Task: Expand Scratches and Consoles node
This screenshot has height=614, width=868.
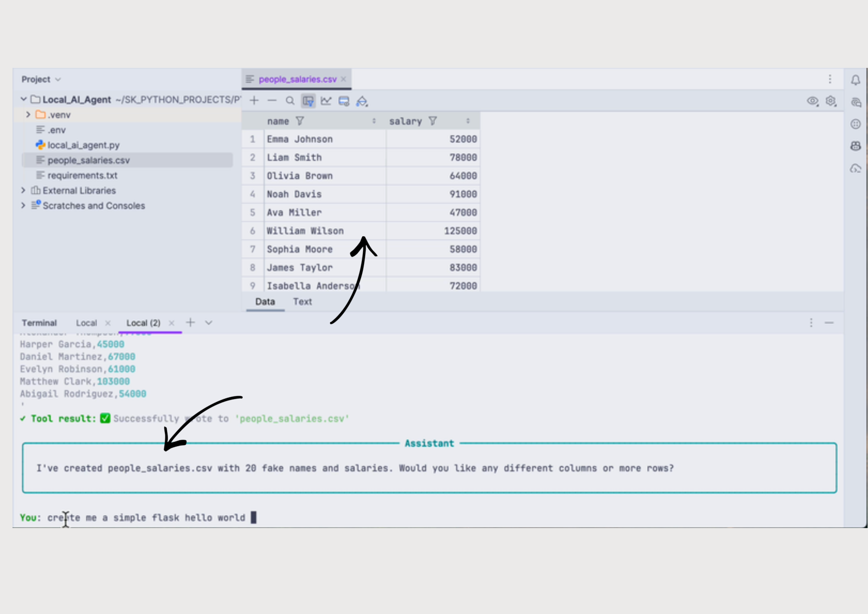Action: pyautogui.click(x=23, y=205)
